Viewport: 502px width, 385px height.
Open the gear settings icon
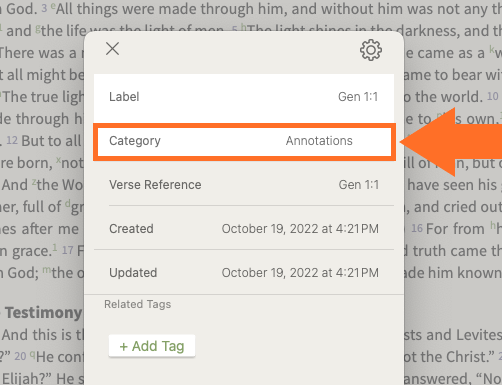[371, 50]
